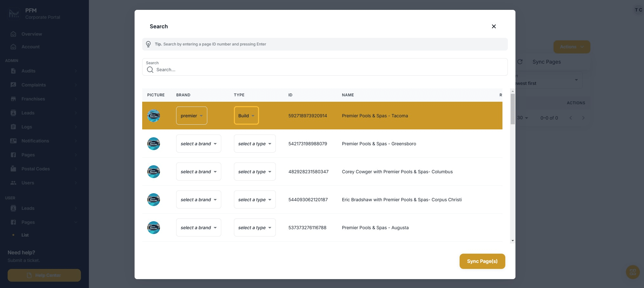Open the Notifications section in the sidebar
Image resolution: width=644 pixels, height=288 pixels.
(35, 141)
